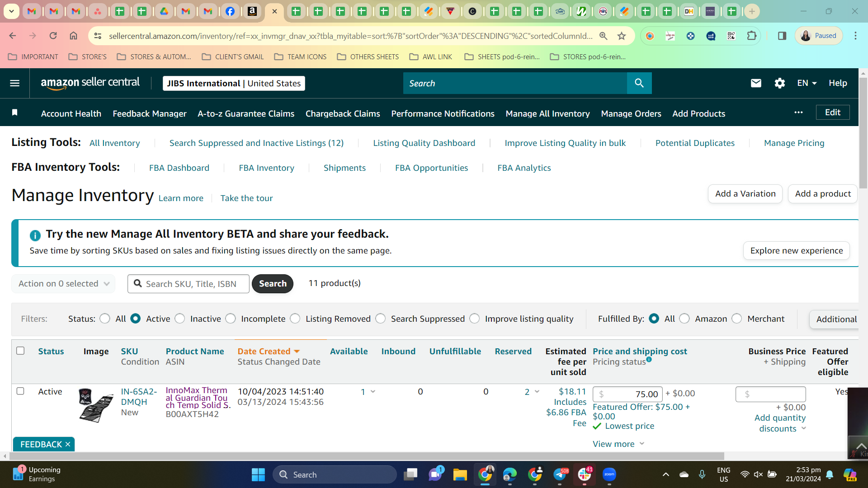868x488 pixels.
Task: Open Account Health menu item
Action: (71, 114)
